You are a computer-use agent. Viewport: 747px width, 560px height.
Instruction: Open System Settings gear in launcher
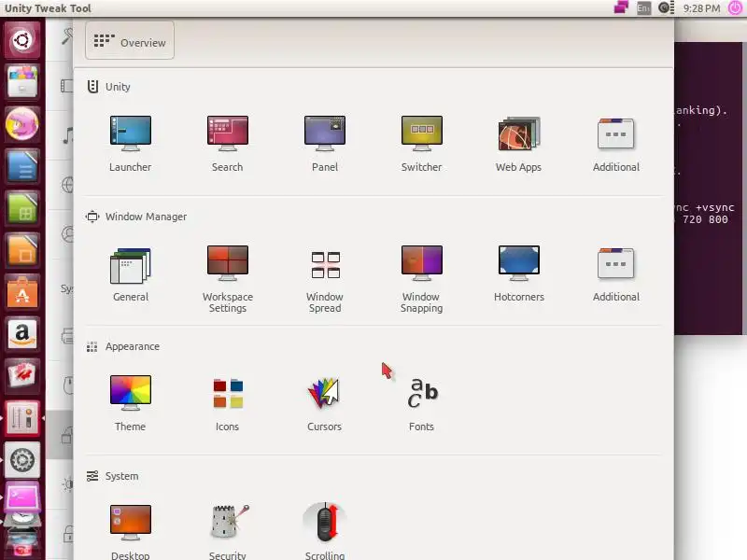pos(21,459)
